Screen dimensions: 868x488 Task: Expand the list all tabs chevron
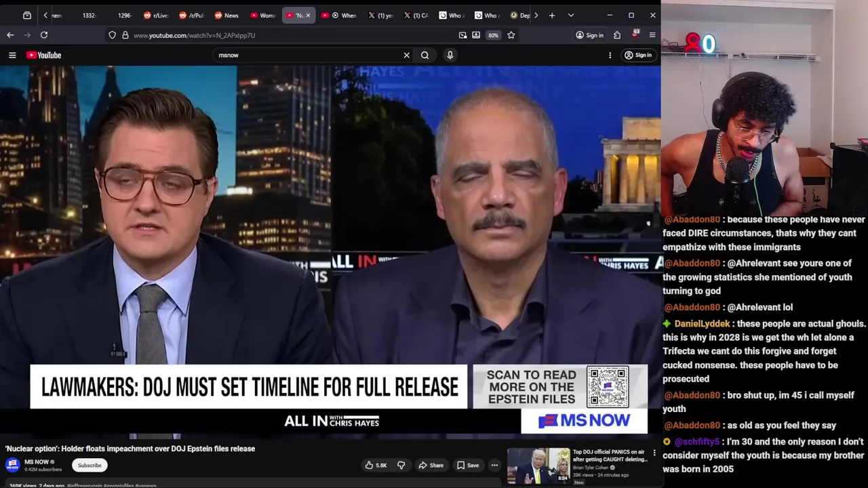pyautogui.click(x=571, y=15)
